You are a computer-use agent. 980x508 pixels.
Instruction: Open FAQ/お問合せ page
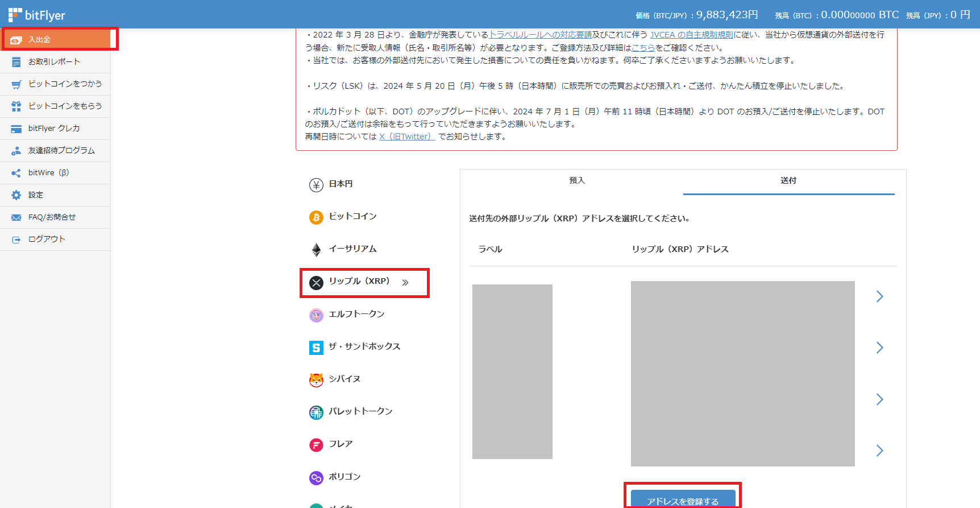(x=55, y=217)
